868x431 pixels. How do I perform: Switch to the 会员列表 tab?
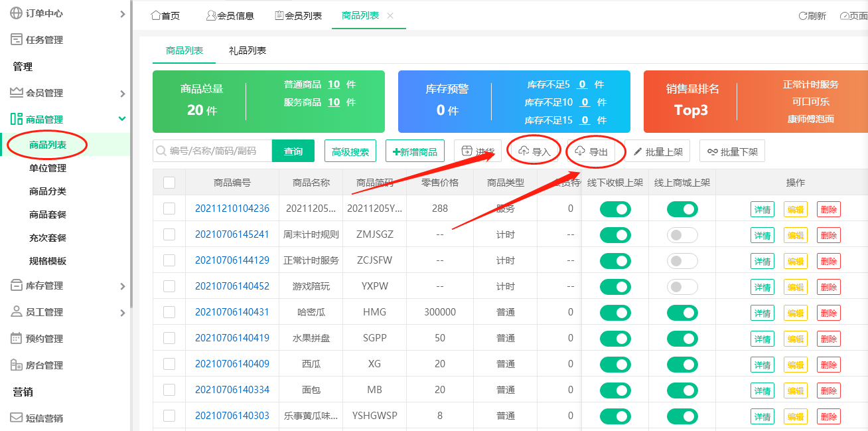tap(300, 16)
